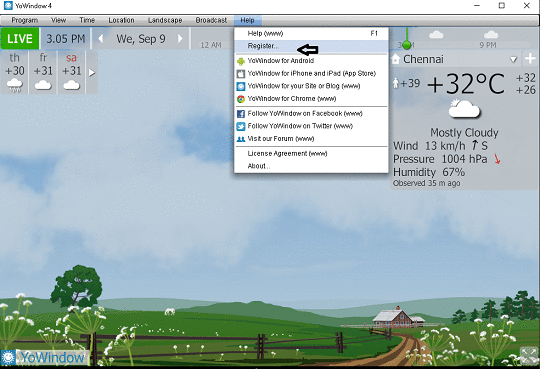Click the Twitter icon in menu
This screenshot has height=369, width=540.
[241, 126]
